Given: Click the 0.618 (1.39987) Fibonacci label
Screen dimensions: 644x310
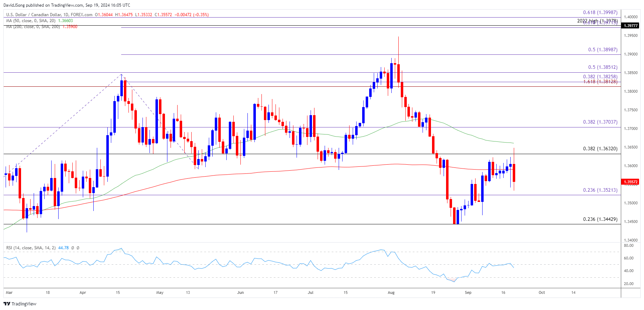Looking at the screenshot, I should click(x=600, y=12).
